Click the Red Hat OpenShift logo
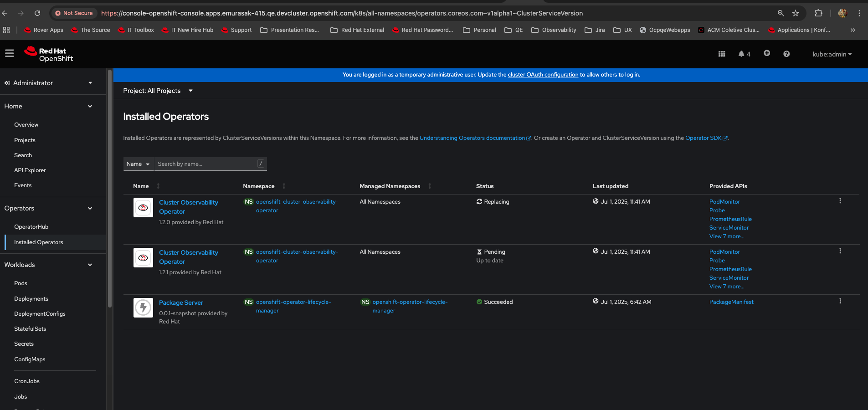 tap(48, 54)
